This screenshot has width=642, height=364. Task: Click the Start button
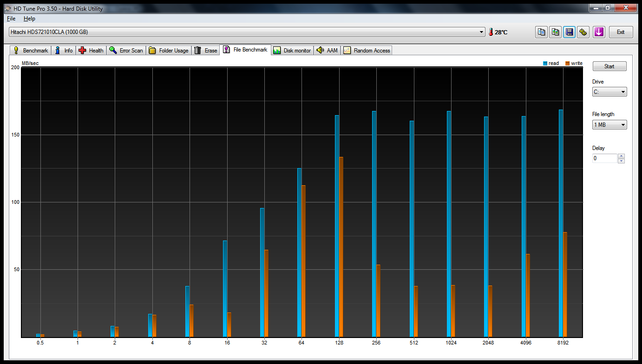tap(609, 66)
